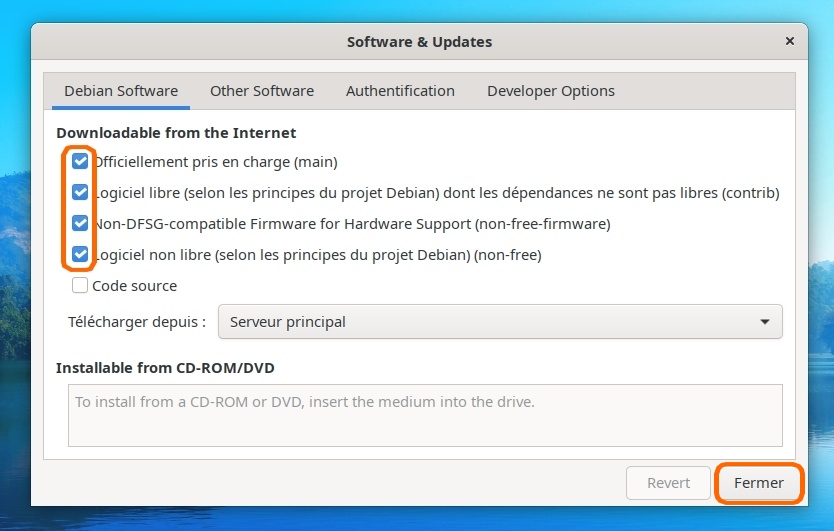This screenshot has width=834, height=531.
Task: Untick the Logiciel non libre (non-free) checkbox
Action: pyautogui.click(x=80, y=254)
